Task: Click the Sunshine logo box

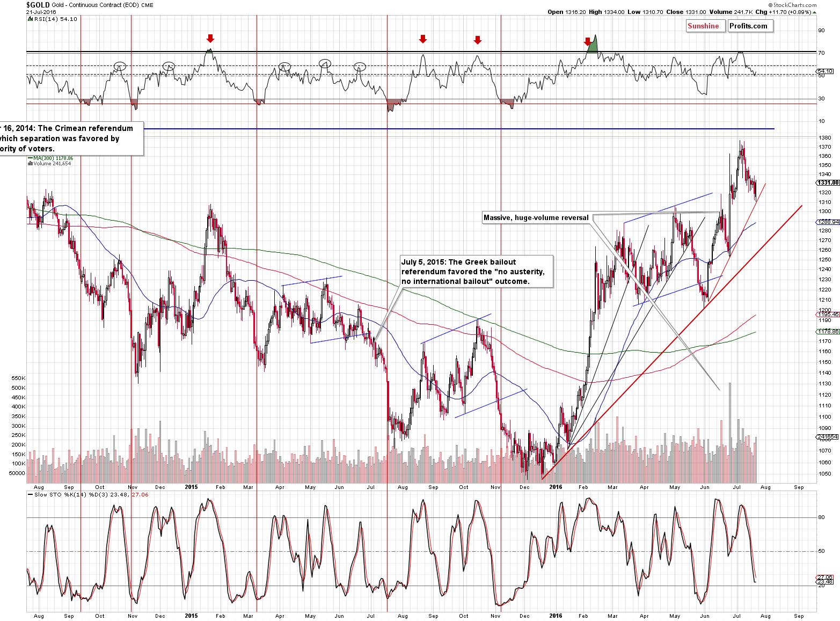Action: pyautogui.click(x=705, y=26)
